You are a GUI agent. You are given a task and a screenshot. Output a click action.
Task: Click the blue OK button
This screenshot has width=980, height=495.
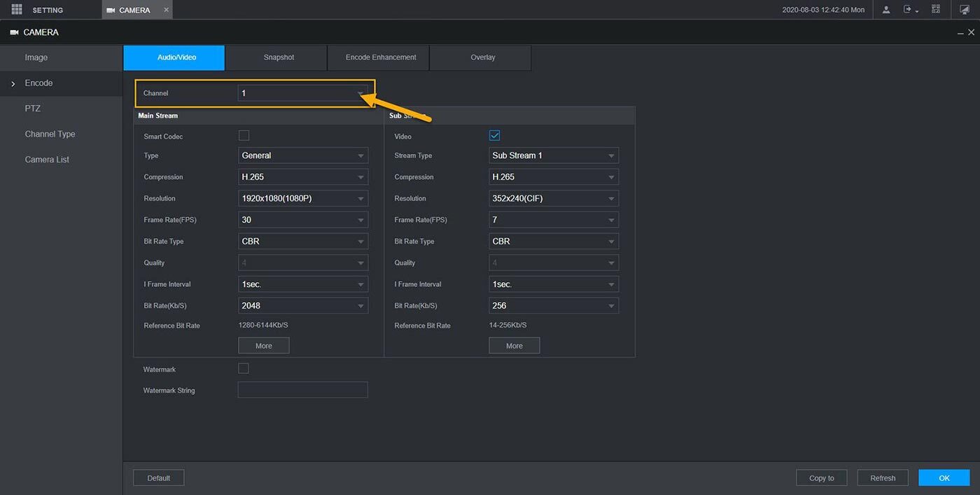[x=944, y=477]
